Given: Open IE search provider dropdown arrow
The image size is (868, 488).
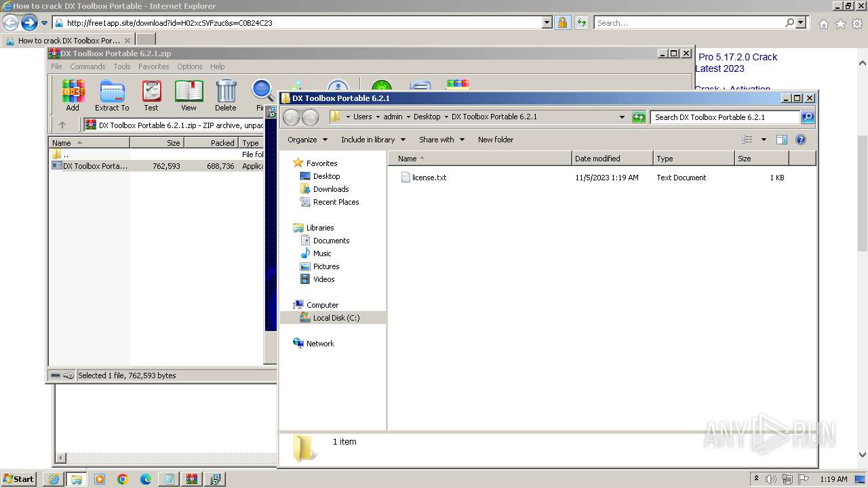Looking at the screenshot, I should click(801, 22).
